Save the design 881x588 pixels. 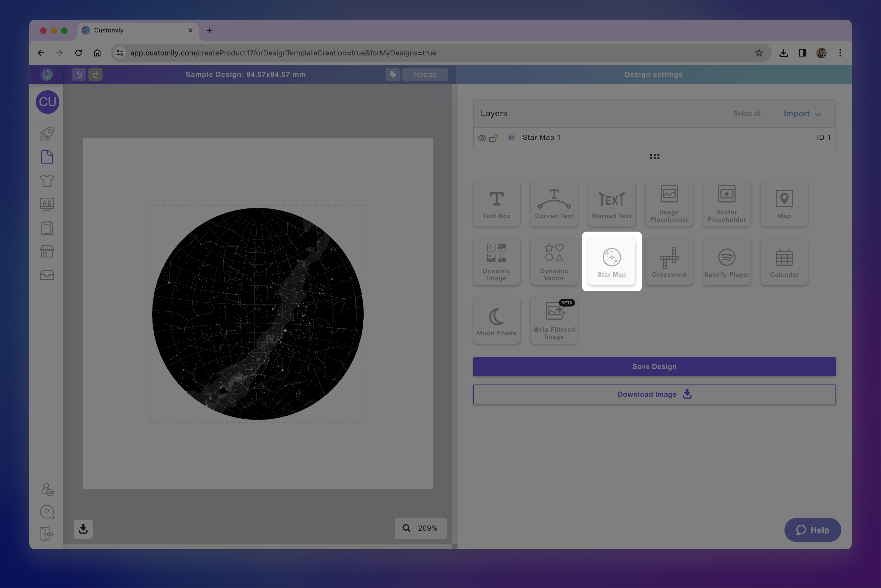click(654, 366)
